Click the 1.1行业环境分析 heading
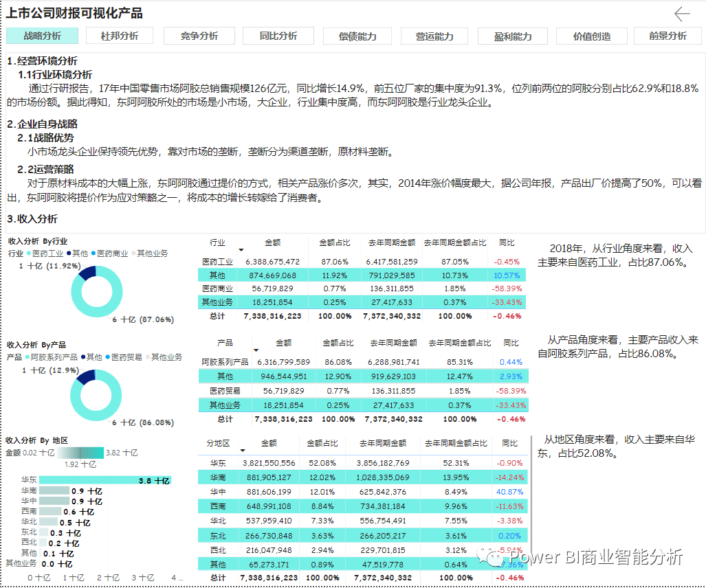 tap(55, 75)
